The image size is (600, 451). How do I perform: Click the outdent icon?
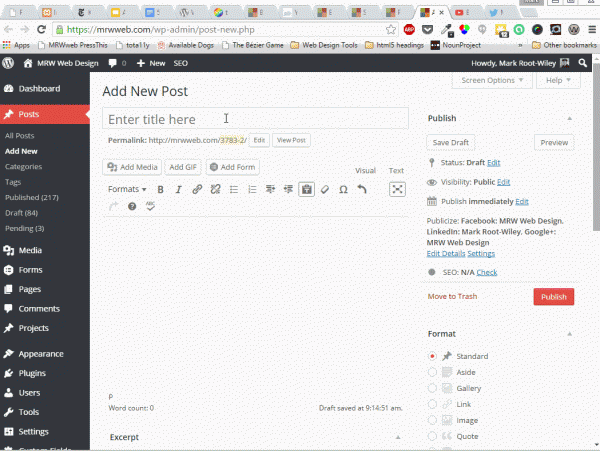point(270,189)
